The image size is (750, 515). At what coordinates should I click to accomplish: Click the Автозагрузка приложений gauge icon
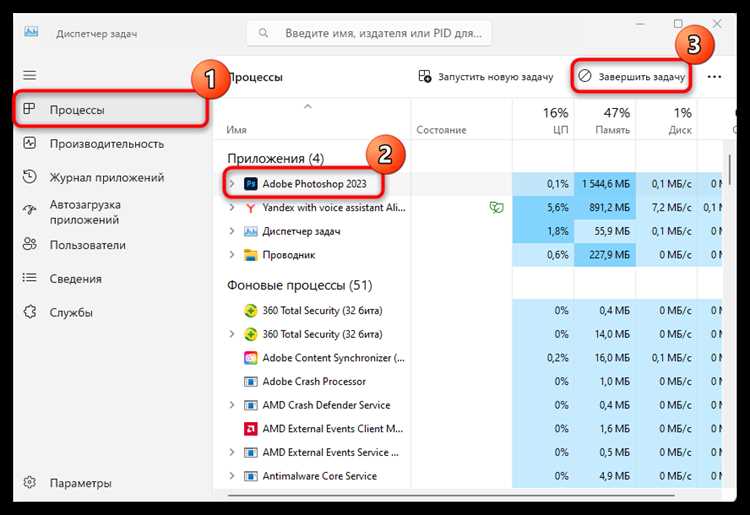tap(30, 210)
